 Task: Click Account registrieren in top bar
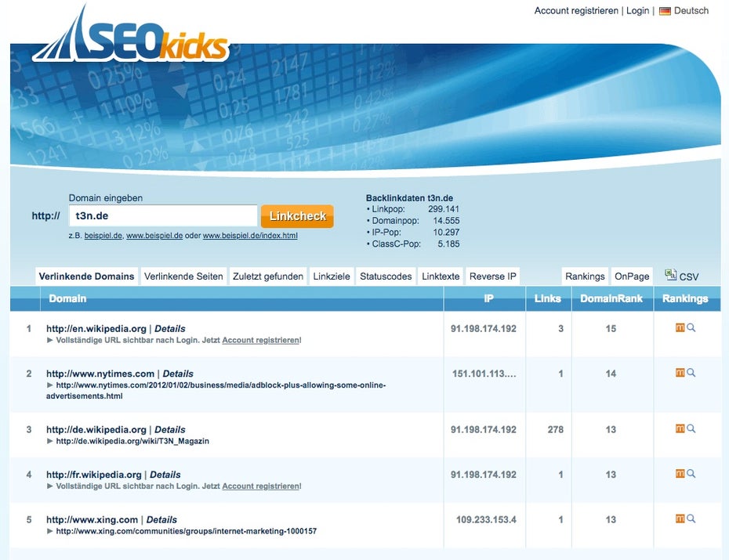pyautogui.click(x=576, y=11)
